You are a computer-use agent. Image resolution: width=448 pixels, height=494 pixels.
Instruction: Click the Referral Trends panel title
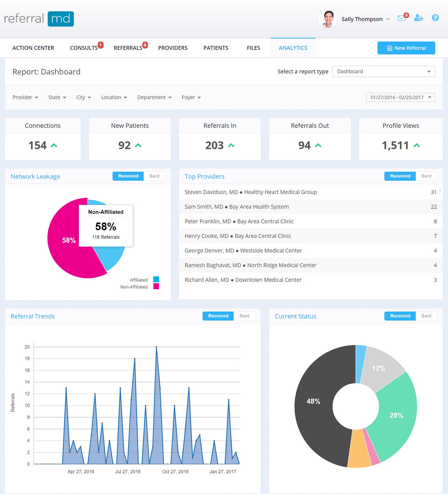click(x=32, y=316)
